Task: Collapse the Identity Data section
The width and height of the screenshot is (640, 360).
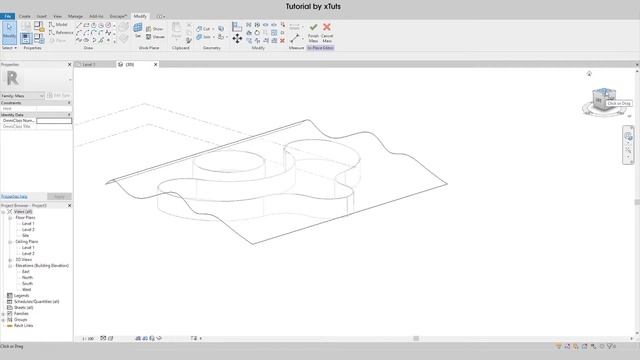Action: click(69, 115)
